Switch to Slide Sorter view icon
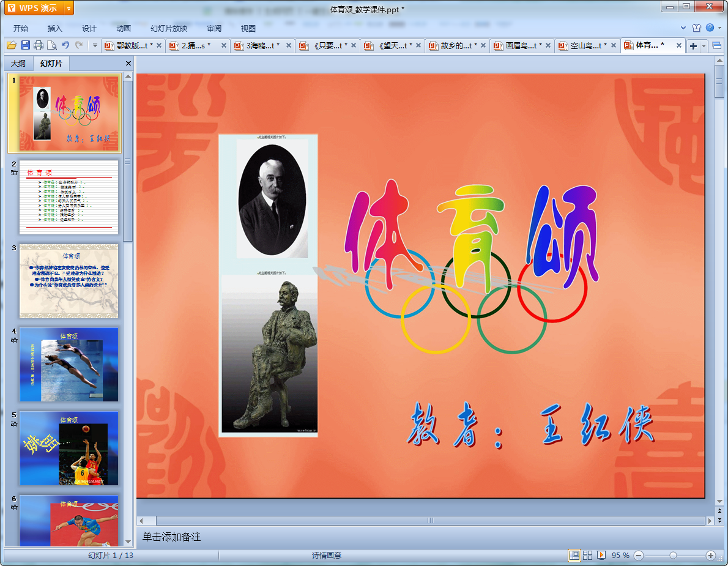 coord(587,556)
